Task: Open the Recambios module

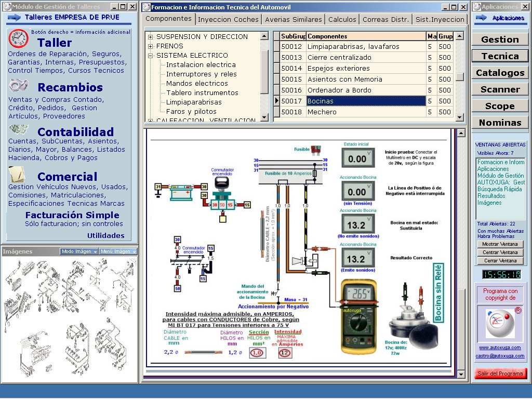Action: pyautogui.click(x=70, y=87)
